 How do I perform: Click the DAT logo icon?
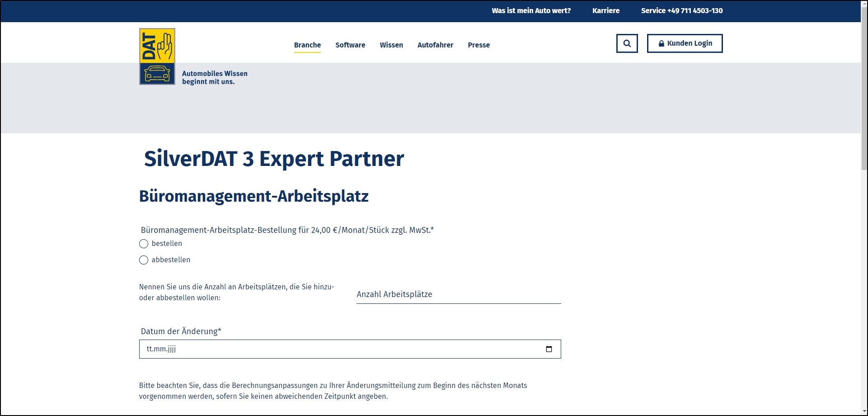(x=157, y=57)
